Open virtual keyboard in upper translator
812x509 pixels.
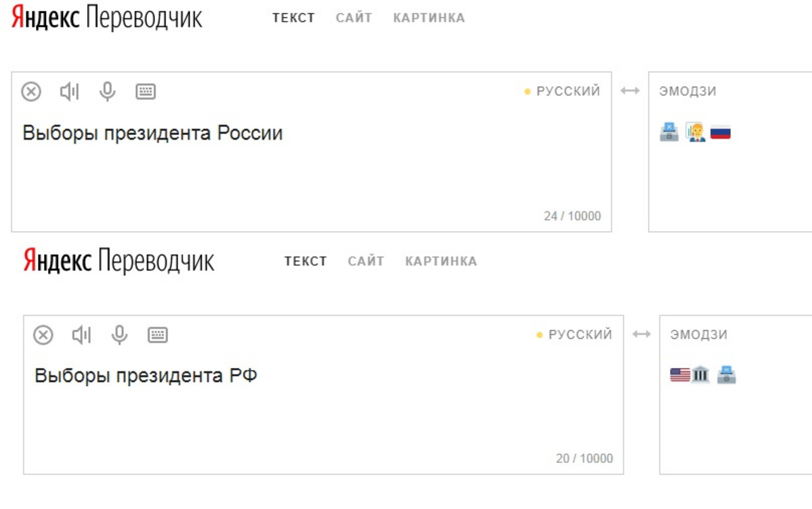pos(146,91)
